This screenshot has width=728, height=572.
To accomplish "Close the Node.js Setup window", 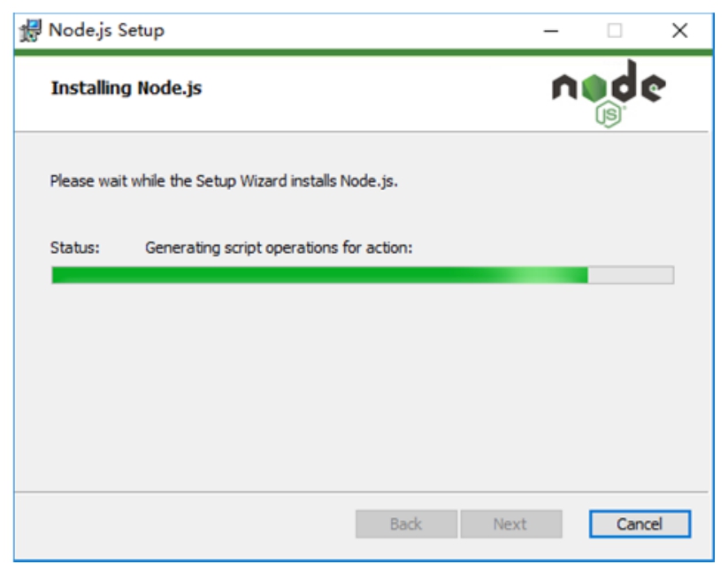I will pyautogui.click(x=679, y=31).
